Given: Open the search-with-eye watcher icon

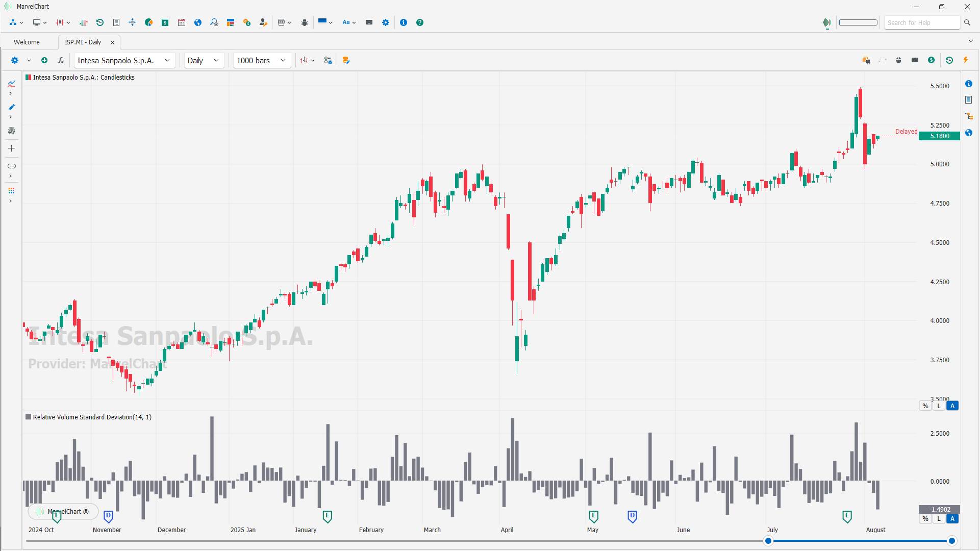Looking at the screenshot, I should (214, 22).
